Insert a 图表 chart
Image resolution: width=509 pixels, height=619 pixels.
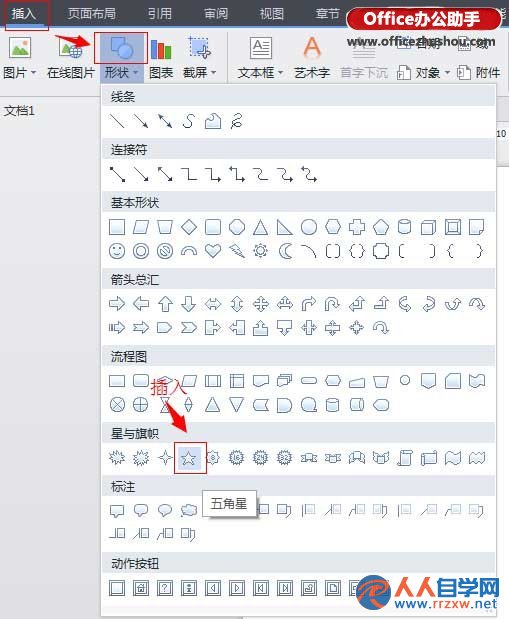[x=161, y=57]
